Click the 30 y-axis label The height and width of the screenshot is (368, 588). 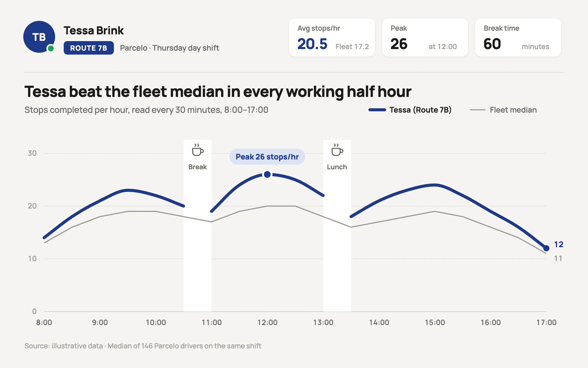click(x=32, y=153)
